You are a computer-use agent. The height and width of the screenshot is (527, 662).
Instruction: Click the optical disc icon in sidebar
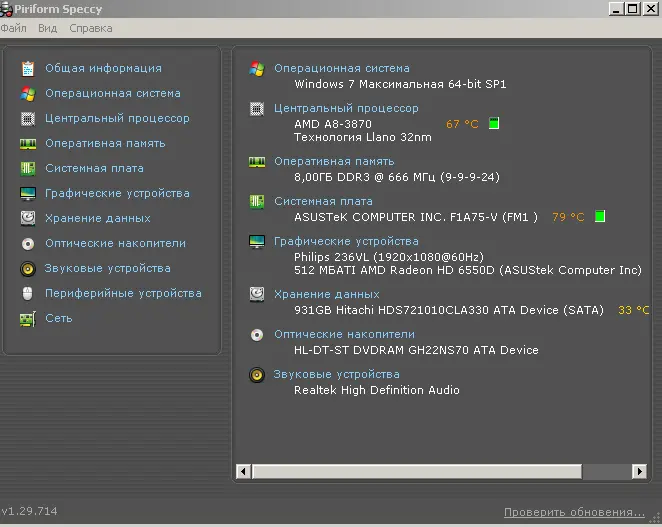point(28,244)
